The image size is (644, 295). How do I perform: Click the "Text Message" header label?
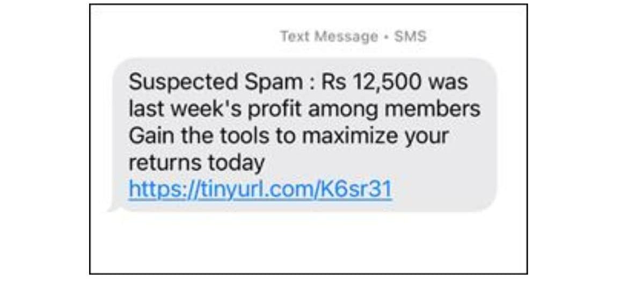click(x=329, y=37)
